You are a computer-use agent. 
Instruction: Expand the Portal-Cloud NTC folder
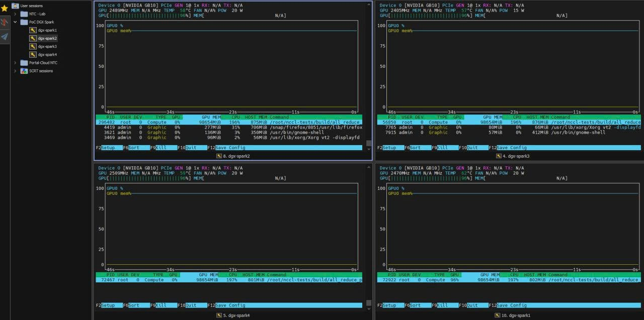15,63
